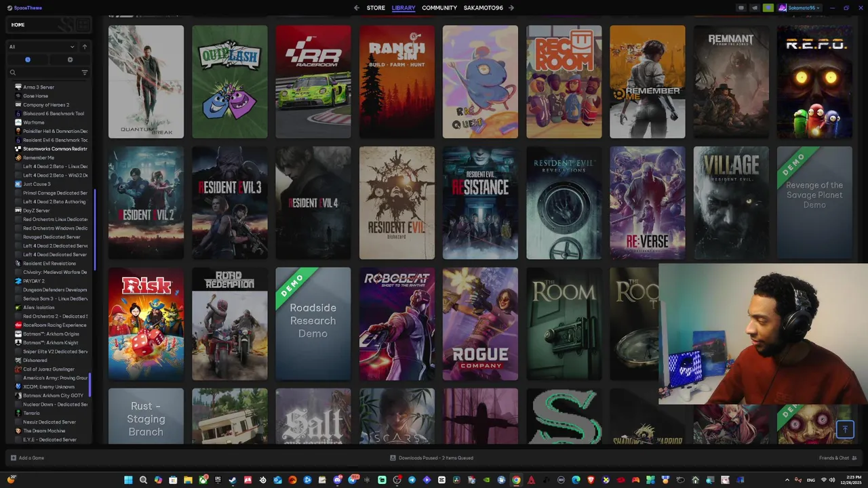This screenshot has width=868, height=488.
Task: Open the Quantum Break game cover
Action: (x=146, y=81)
